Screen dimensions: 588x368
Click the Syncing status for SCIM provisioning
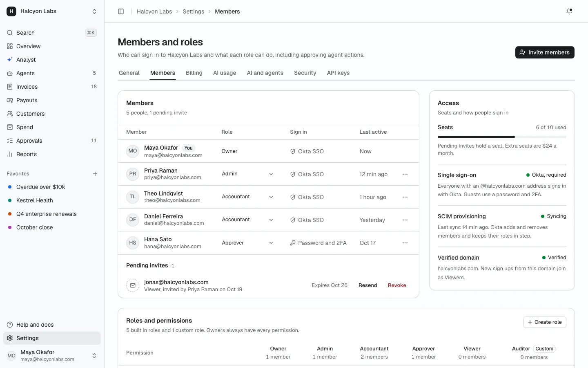tap(553, 216)
